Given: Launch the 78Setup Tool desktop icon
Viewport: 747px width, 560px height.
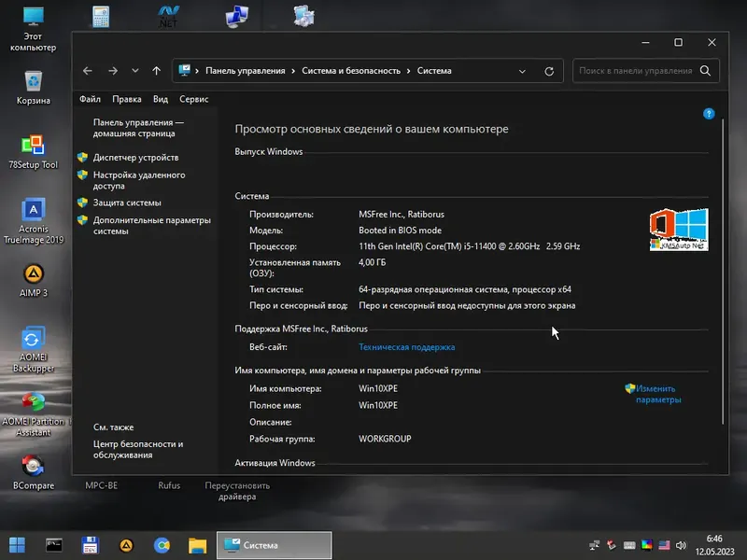Looking at the screenshot, I should pyautogui.click(x=33, y=152).
